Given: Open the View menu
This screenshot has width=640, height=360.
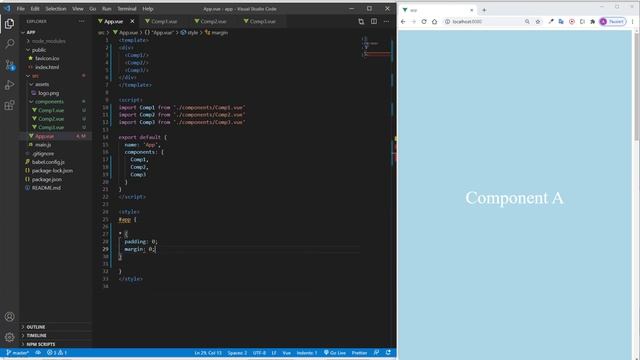Looking at the screenshot, I should coord(78,9).
